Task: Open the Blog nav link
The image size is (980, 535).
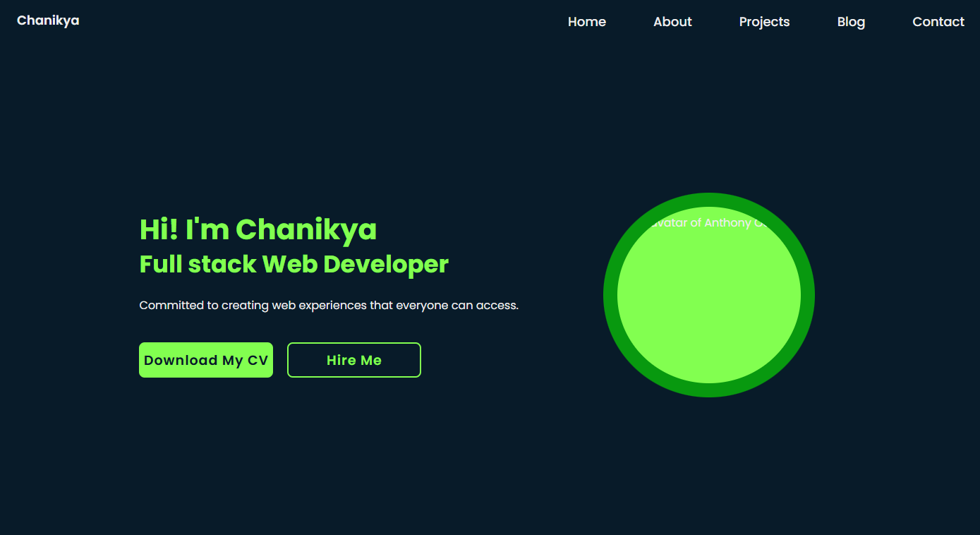Action: tap(851, 22)
